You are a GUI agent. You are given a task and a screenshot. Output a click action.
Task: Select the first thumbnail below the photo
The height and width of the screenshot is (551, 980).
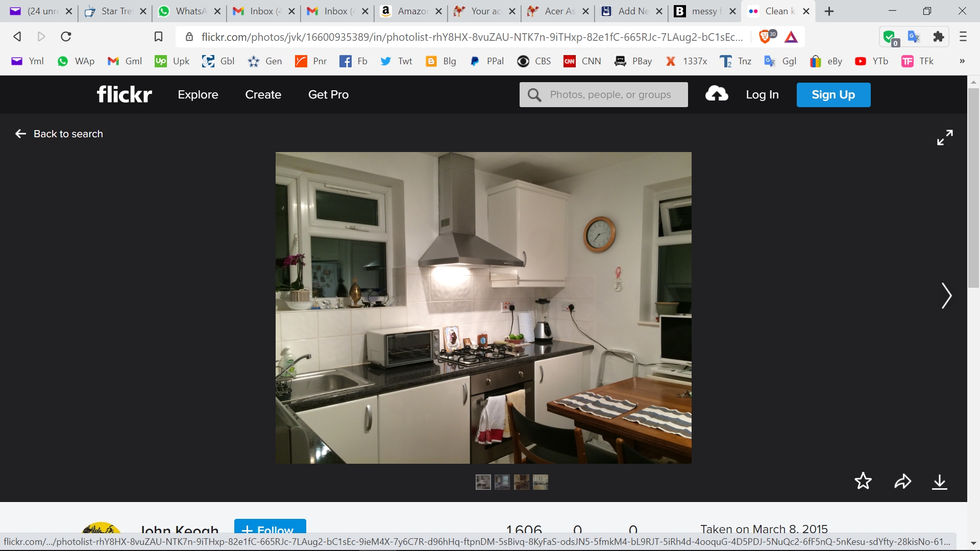tap(483, 482)
